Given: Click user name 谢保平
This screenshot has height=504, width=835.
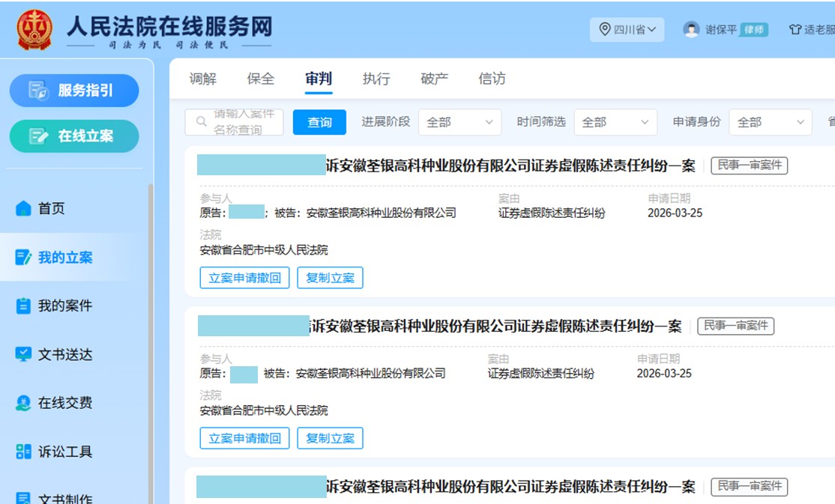Looking at the screenshot, I should (721, 29).
